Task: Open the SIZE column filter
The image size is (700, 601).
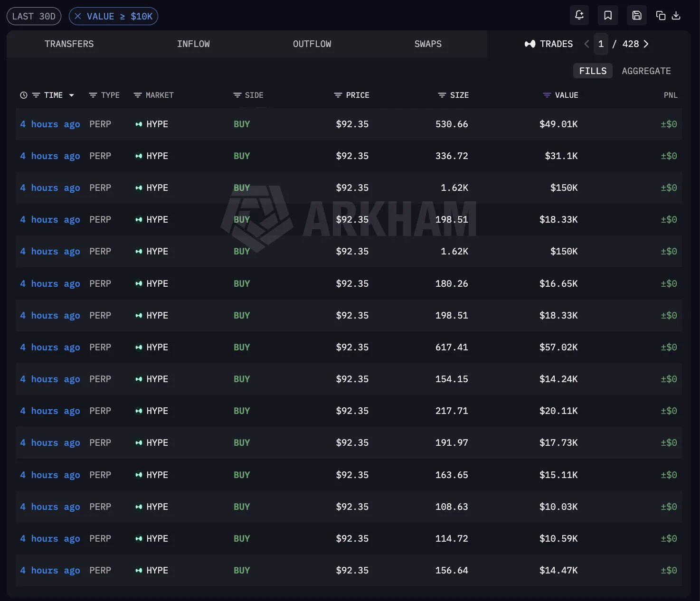Action: 442,95
